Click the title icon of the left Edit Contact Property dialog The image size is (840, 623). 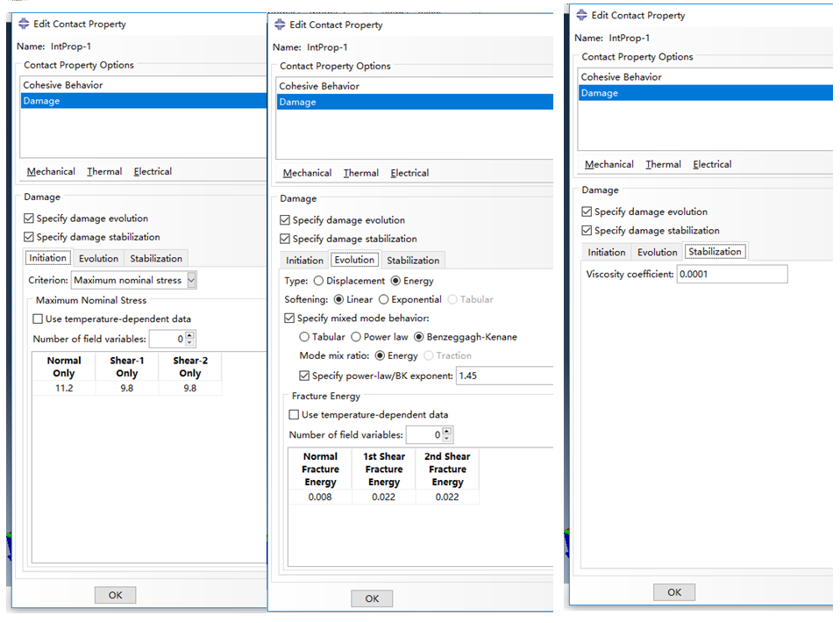point(24,24)
